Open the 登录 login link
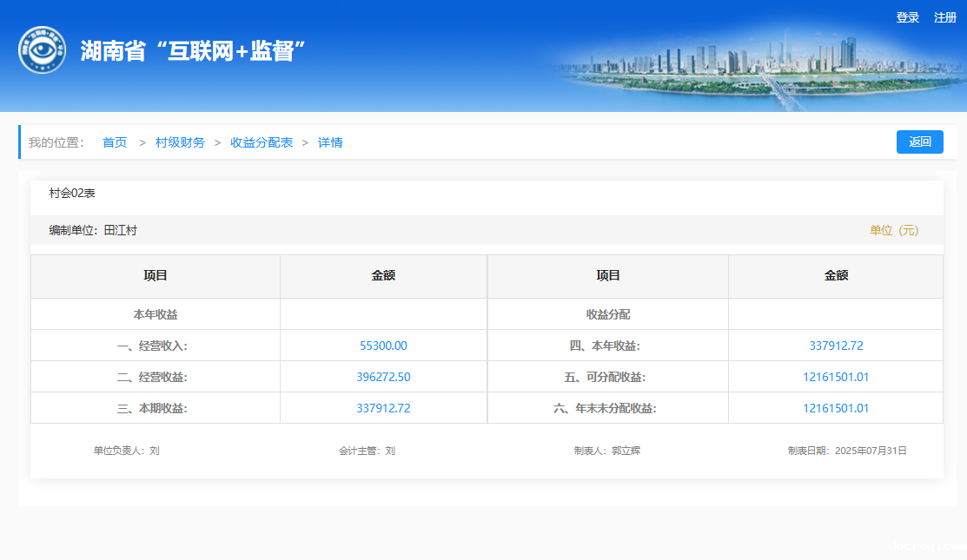The image size is (967, 560). coord(907,17)
